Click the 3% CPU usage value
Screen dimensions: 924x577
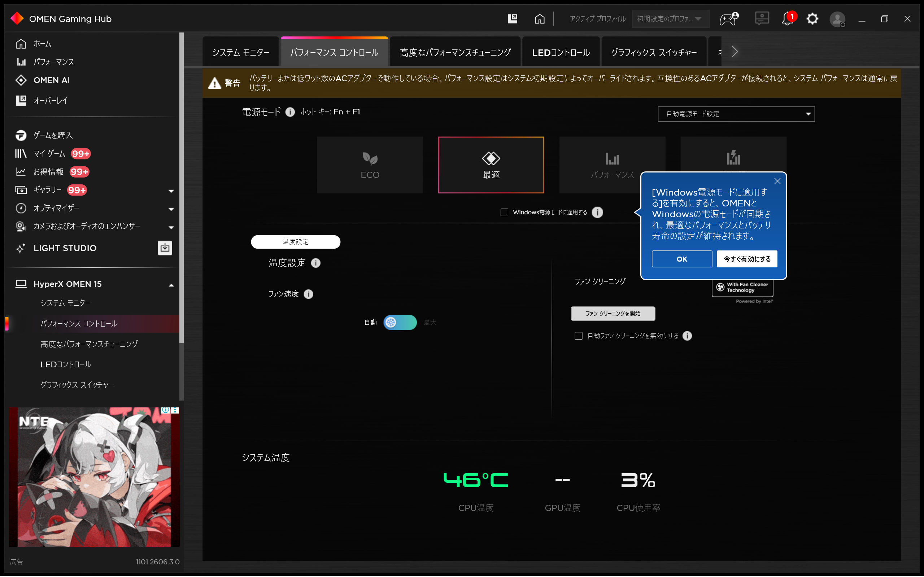(638, 480)
